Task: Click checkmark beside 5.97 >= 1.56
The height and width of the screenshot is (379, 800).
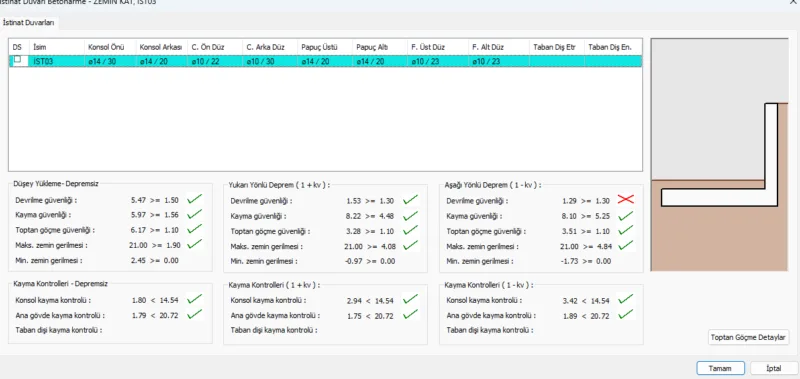Action: click(x=194, y=214)
